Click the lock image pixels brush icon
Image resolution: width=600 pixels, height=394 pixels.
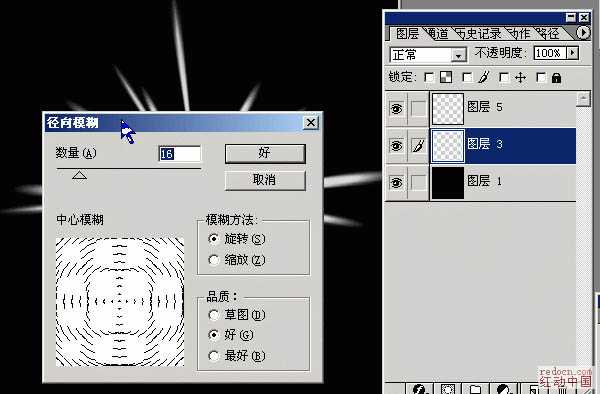tap(484, 77)
